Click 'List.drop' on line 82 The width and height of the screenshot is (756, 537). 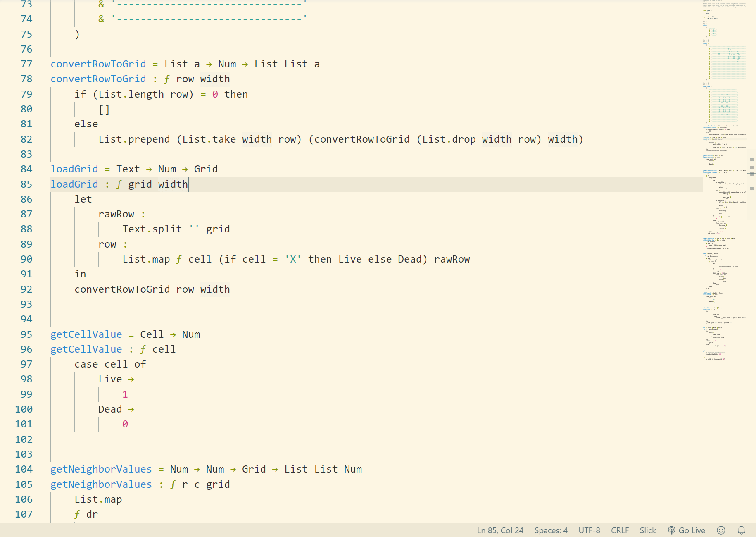point(449,139)
